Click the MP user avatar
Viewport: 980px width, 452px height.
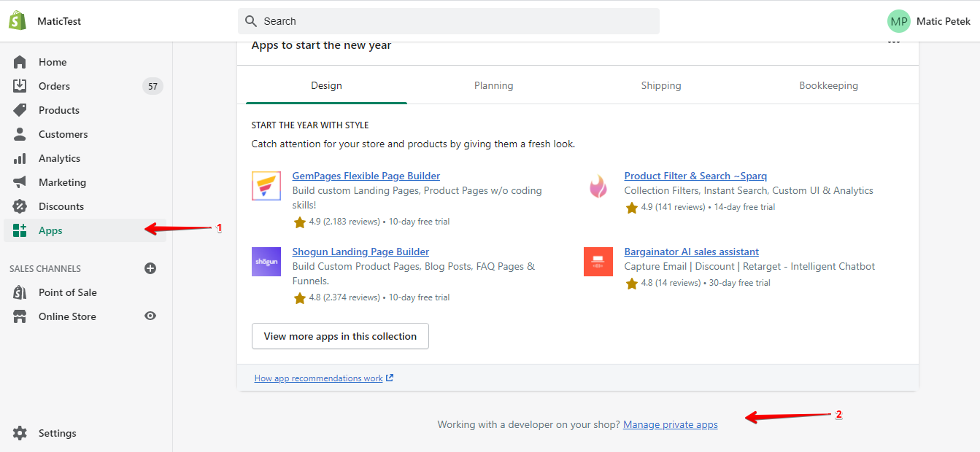coord(899,21)
